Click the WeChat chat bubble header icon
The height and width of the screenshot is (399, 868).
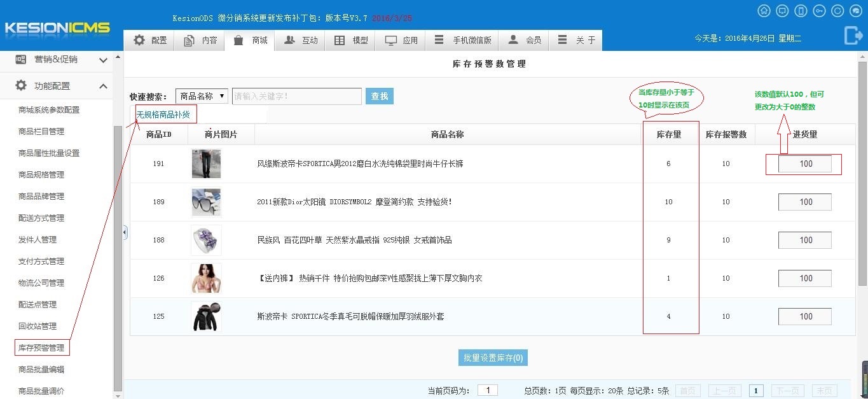tap(857, 11)
